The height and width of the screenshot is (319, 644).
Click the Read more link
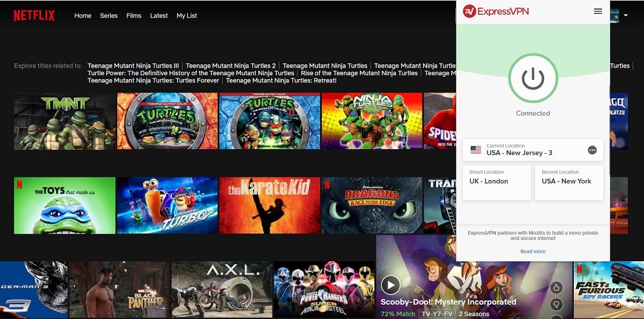click(533, 251)
